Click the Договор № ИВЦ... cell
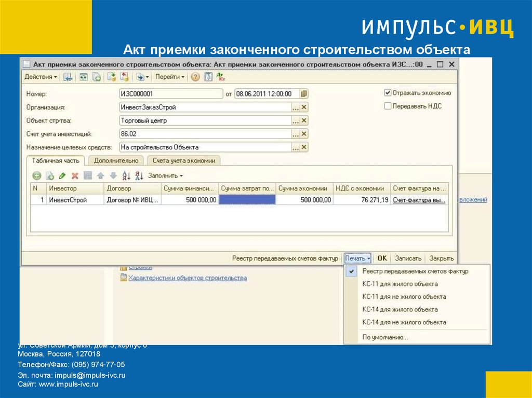Screen dimensions: 532x398 [x=132, y=200]
